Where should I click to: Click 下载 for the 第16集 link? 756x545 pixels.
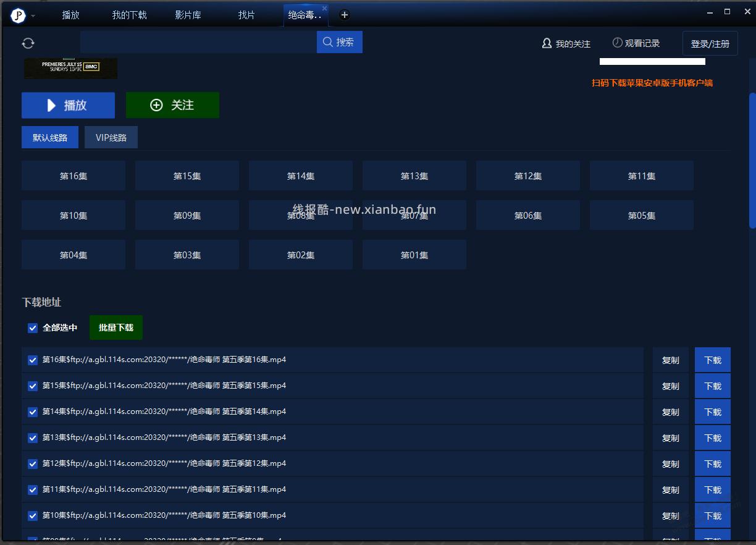[713, 360]
